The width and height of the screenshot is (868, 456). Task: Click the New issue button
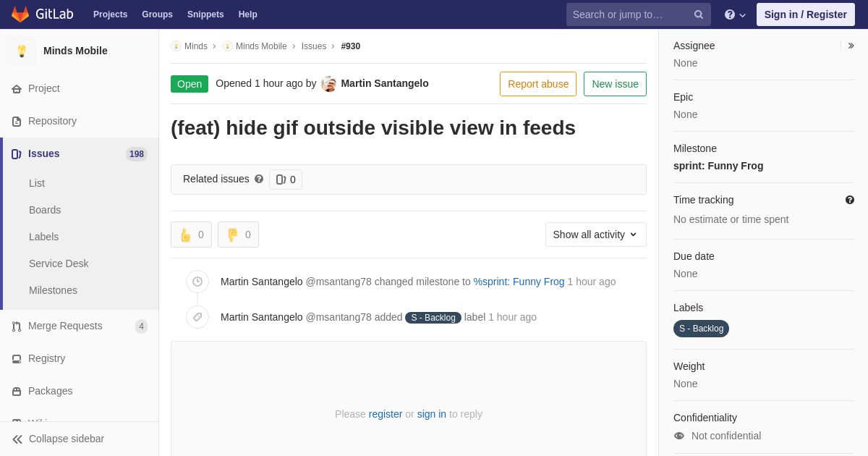[x=615, y=84]
